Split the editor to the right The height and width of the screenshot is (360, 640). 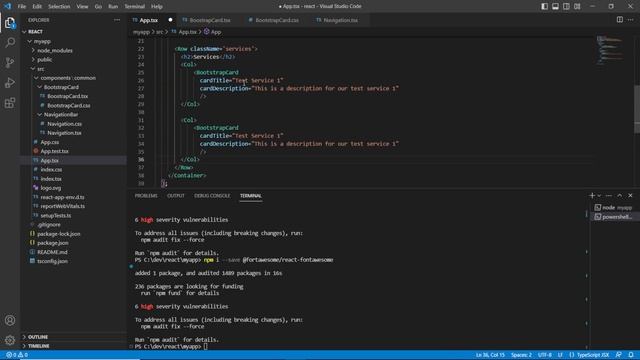[x=620, y=20]
